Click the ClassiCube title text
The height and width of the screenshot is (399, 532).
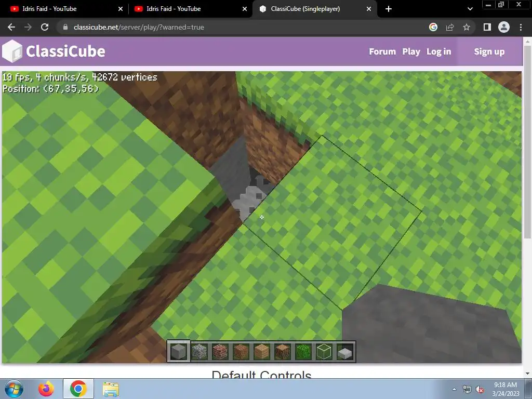click(65, 51)
